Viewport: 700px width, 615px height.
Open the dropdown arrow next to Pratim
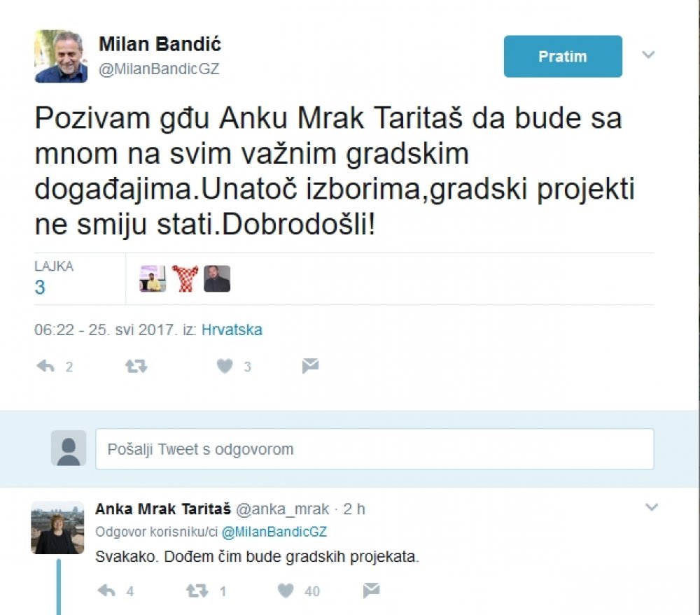648,55
